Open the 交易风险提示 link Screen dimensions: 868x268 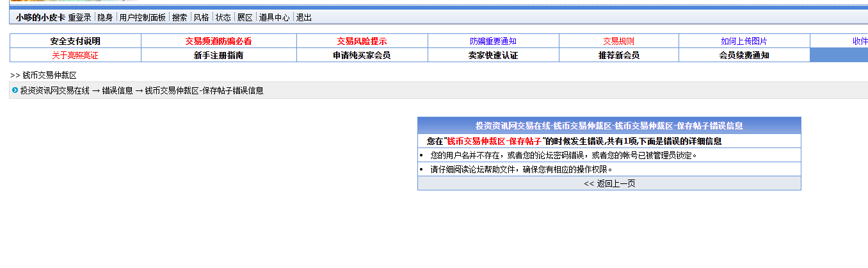click(x=362, y=41)
